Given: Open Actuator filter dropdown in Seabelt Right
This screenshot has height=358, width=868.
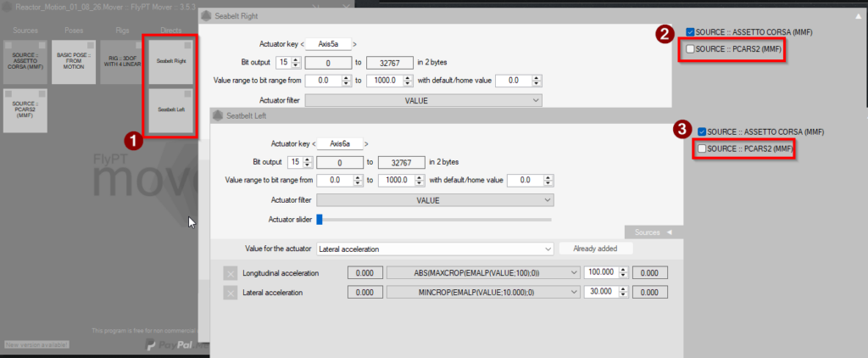Looking at the screenshot, I should (424, 100).
